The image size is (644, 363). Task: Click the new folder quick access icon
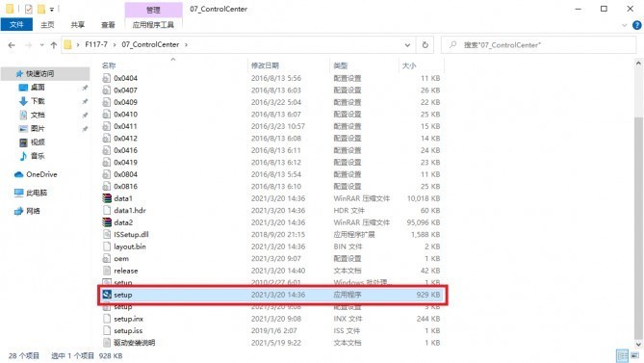pos(41,9)
